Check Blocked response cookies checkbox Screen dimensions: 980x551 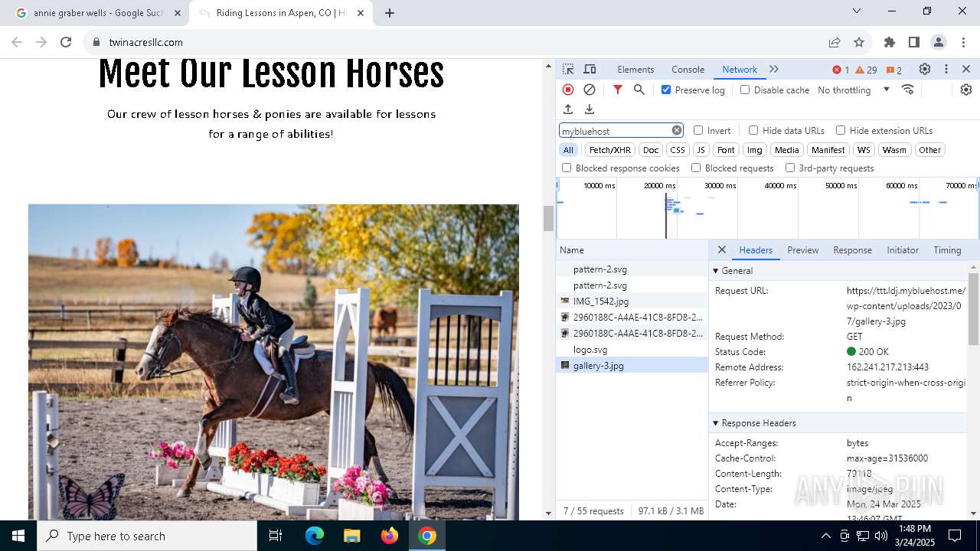pyautogui.click(x=567, y=168)
